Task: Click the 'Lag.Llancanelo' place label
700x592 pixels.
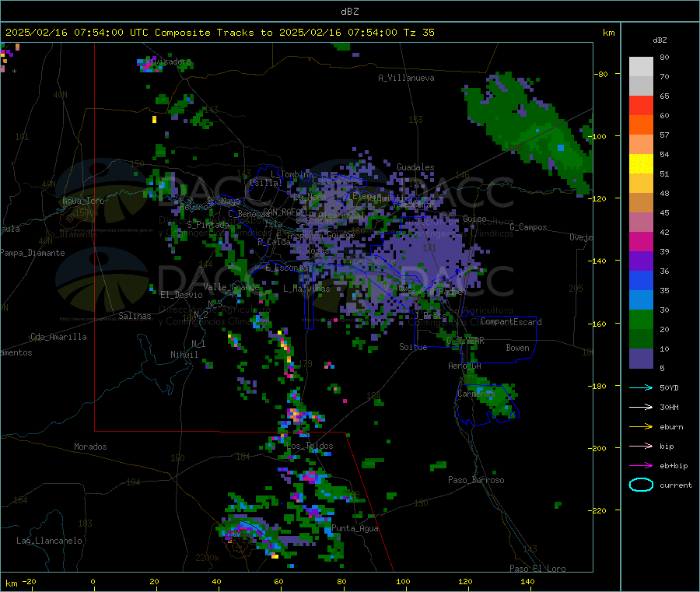Action: click(49, 541)
